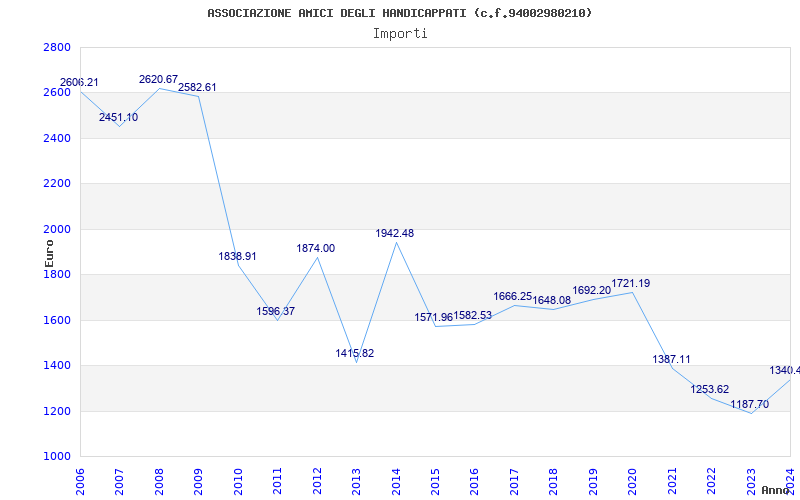Select data value 2582.61

[x=197, y=87]
